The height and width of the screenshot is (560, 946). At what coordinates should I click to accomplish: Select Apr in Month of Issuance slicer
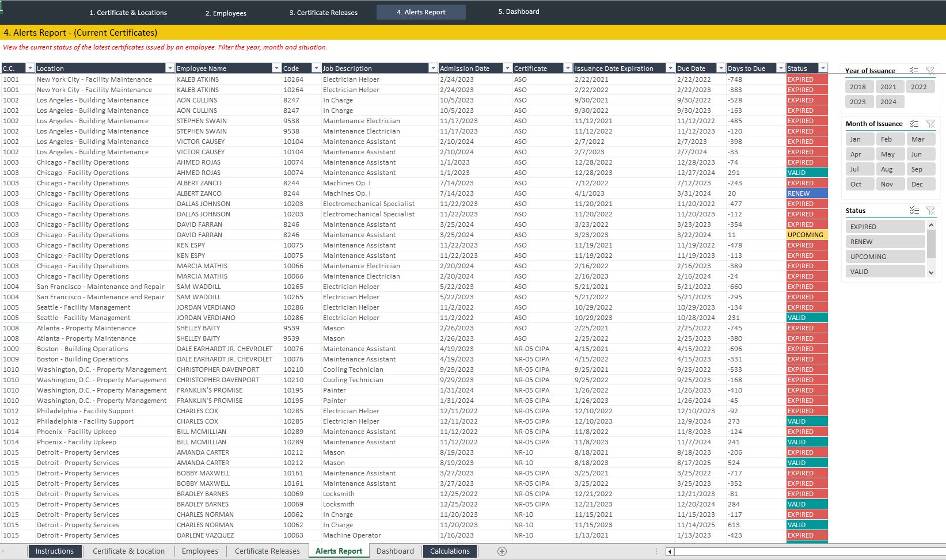[860, 154]
